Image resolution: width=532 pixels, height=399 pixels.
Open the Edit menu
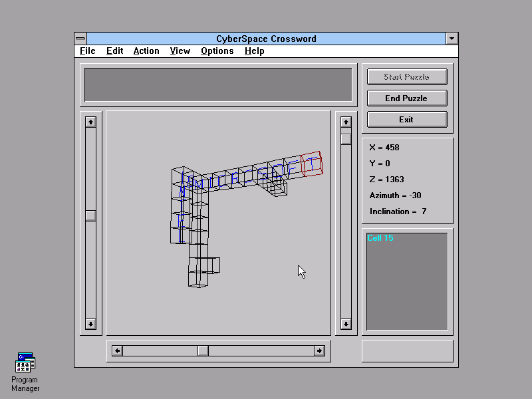[x=114, y=51]
